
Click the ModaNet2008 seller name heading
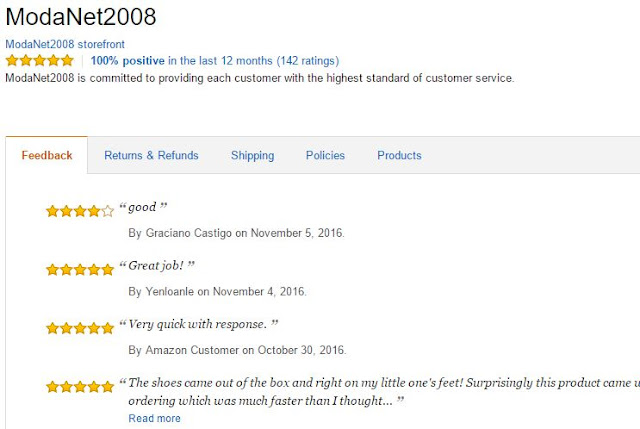click(x=81, y=17)
